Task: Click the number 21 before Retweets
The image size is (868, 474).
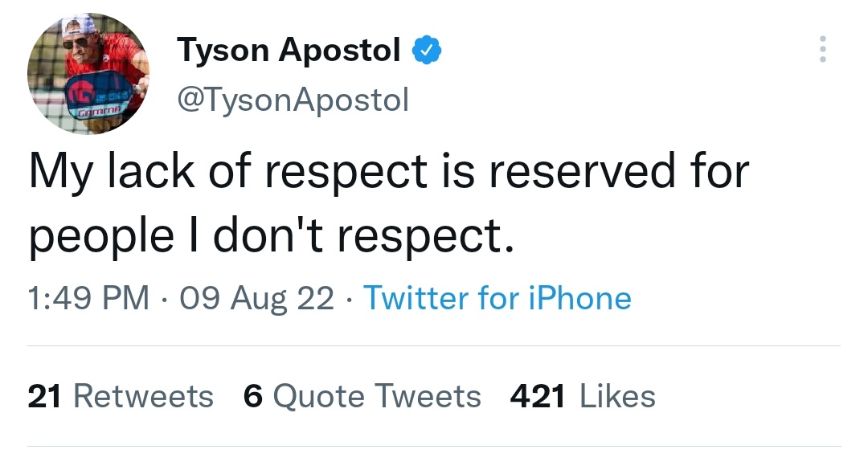Action: tap(44, 396)
